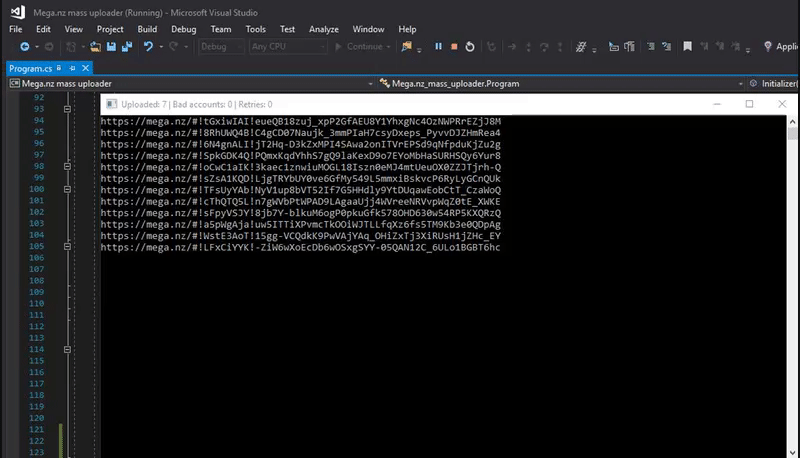
Task: Maximize the console output window
Action: (x=749, y=104)
